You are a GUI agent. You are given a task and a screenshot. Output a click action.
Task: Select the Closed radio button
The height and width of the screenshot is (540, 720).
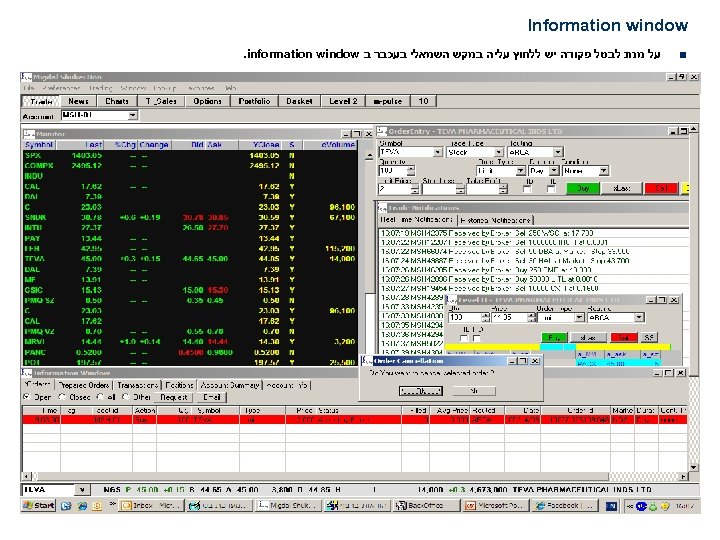[x=62, y=397]
